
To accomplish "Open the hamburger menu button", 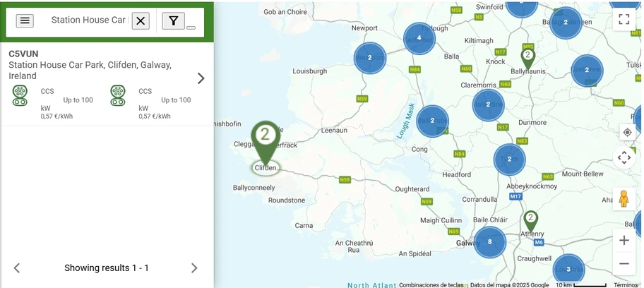I will [x=25, y=20].
